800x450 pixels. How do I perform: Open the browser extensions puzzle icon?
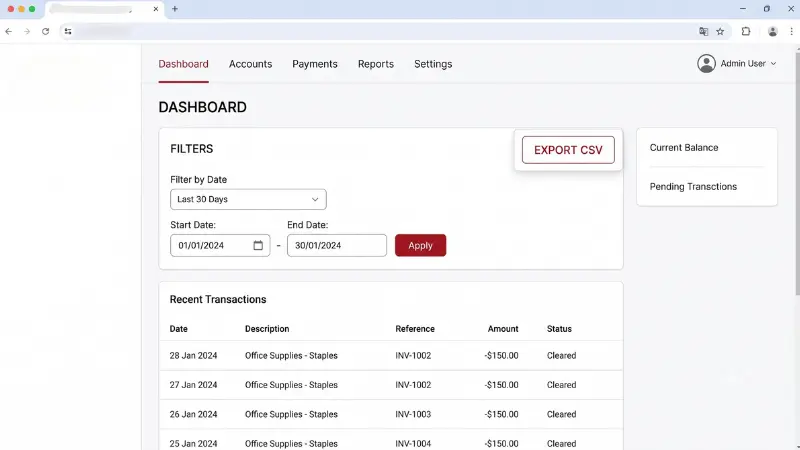tap(746, 32)
